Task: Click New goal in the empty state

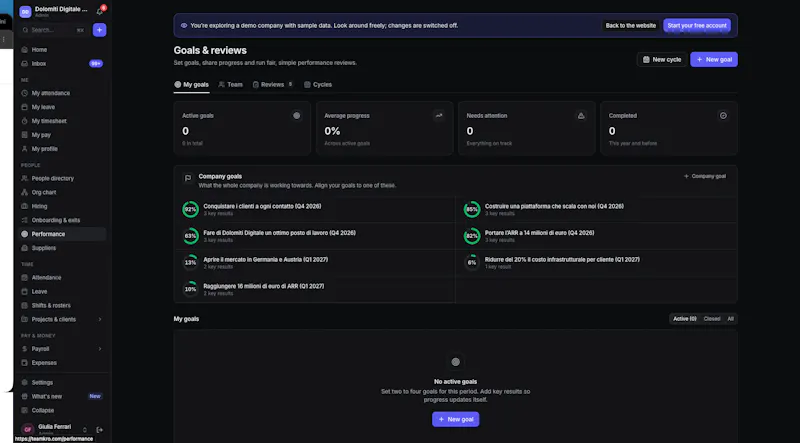Action: [x=456, y=420]
